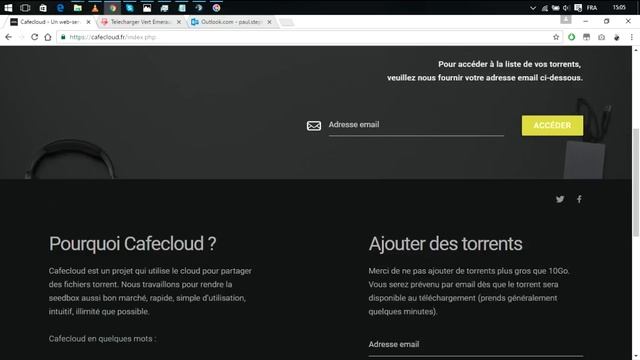Open the Cafecloud Facebook page

(x=579, y=199)
